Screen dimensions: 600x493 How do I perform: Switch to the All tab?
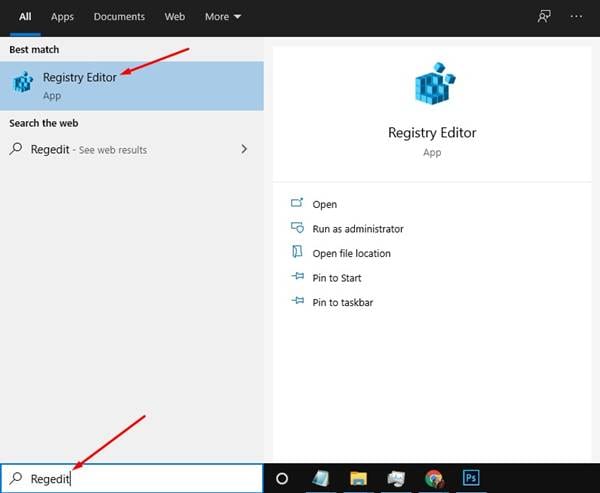pos(25,17)
